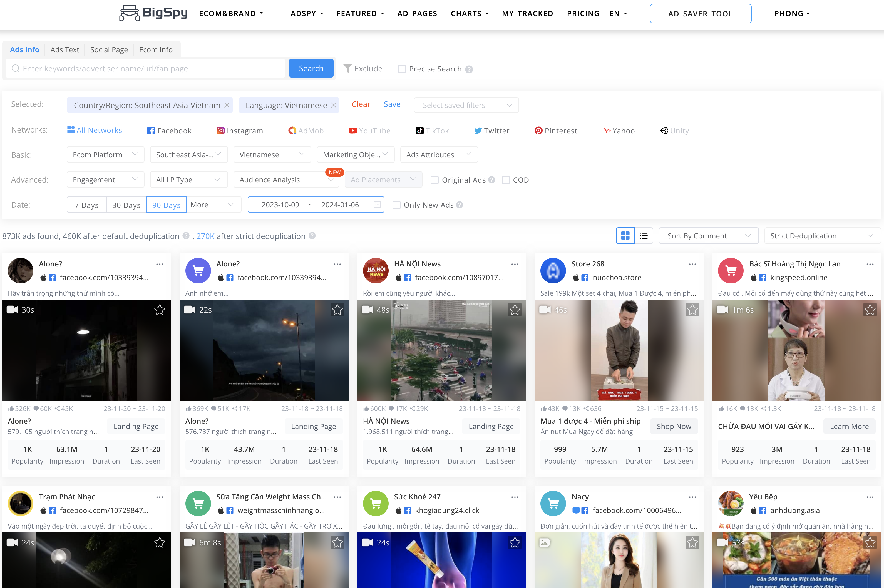Star the Bác Sĩ Hoàng Thị Ngọc Lan ad
The height and width of the screenshot is (588, 884).
tap(870, 309)
